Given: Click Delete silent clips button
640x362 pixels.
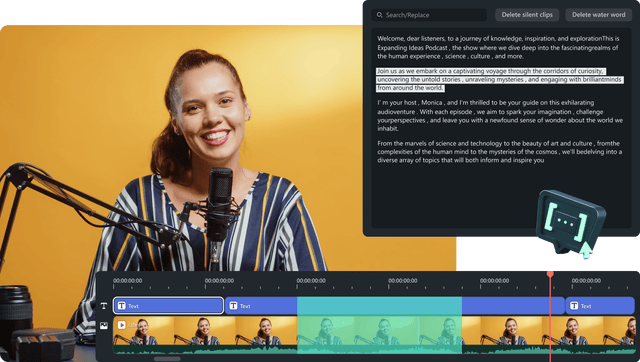Looking at the screenshot, I should pos(527,15).
